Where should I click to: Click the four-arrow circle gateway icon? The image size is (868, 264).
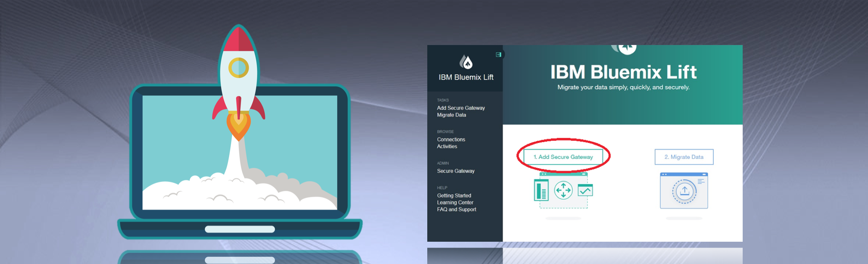coord(563,190)
